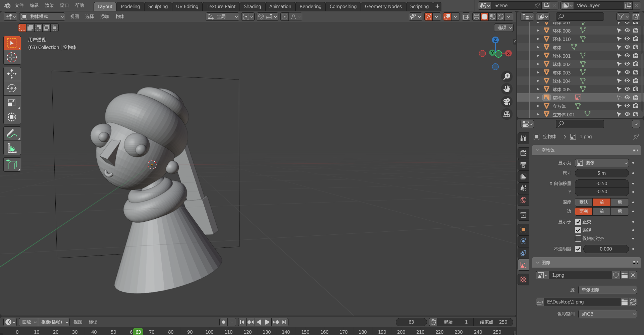Hide 立方体 in viewport via eye icon

pos(627,106)
